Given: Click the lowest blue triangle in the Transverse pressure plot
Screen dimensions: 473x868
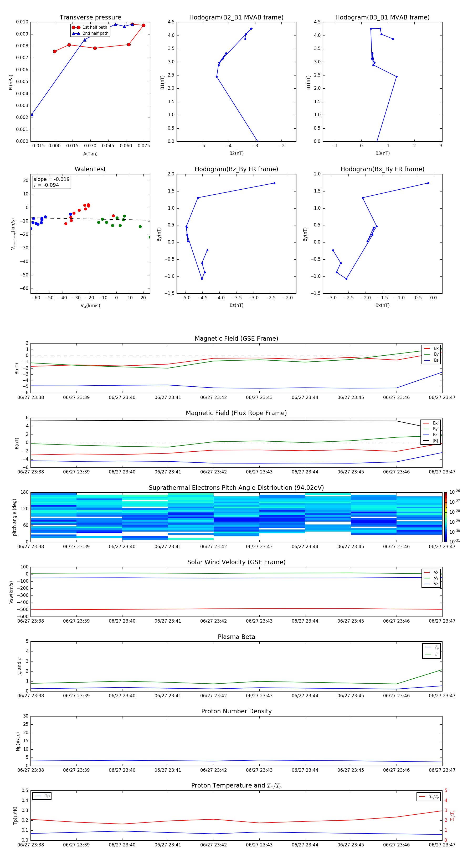Looking at the screenshot, I should pyautogui.click(x=32, y=115).
